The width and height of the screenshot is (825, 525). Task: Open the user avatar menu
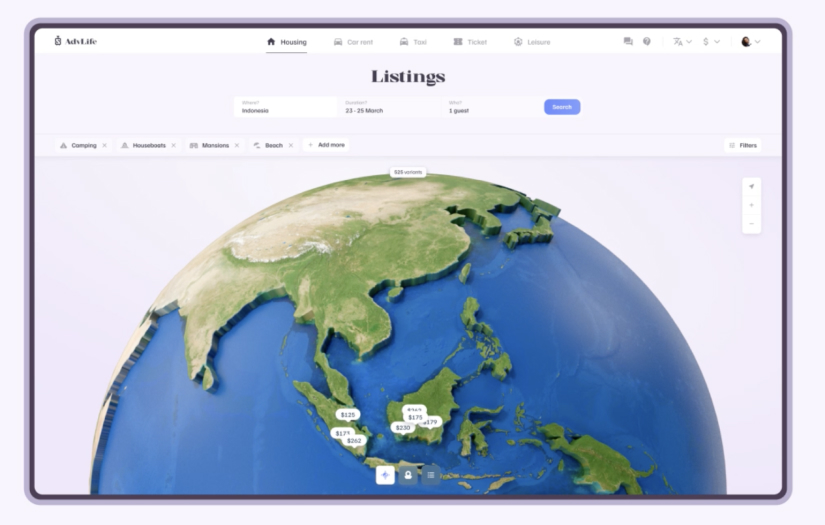751,42
